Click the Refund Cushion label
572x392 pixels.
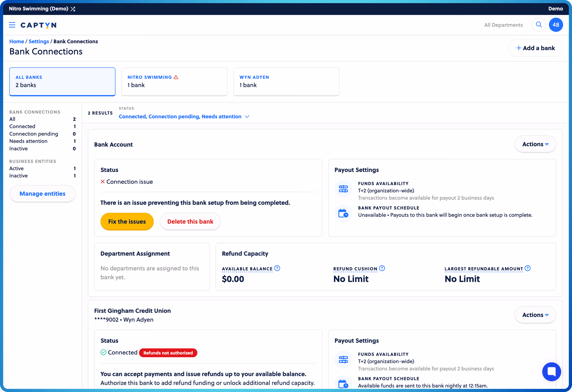[x=355, y=269]
